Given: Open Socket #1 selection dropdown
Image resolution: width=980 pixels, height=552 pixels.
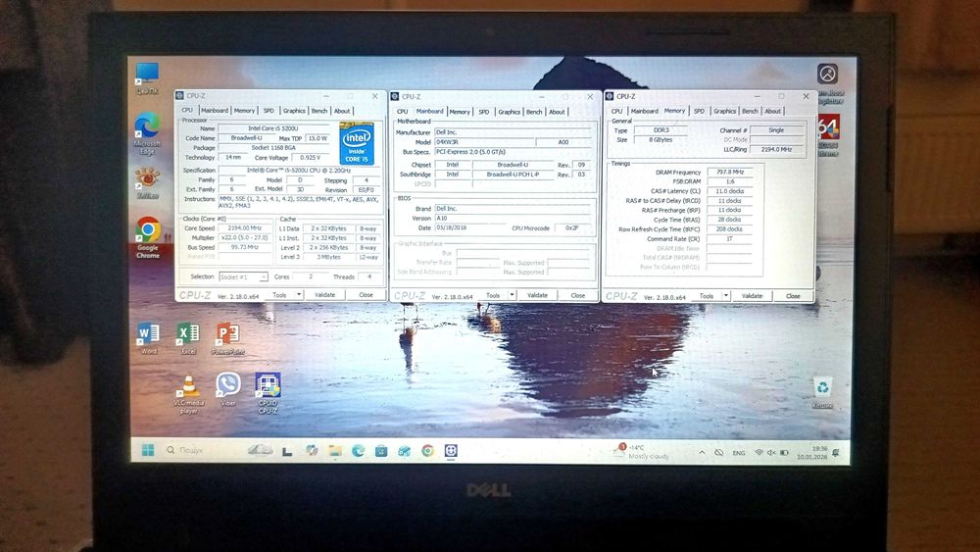Looking at the screenshot, I should coord(243,276).
